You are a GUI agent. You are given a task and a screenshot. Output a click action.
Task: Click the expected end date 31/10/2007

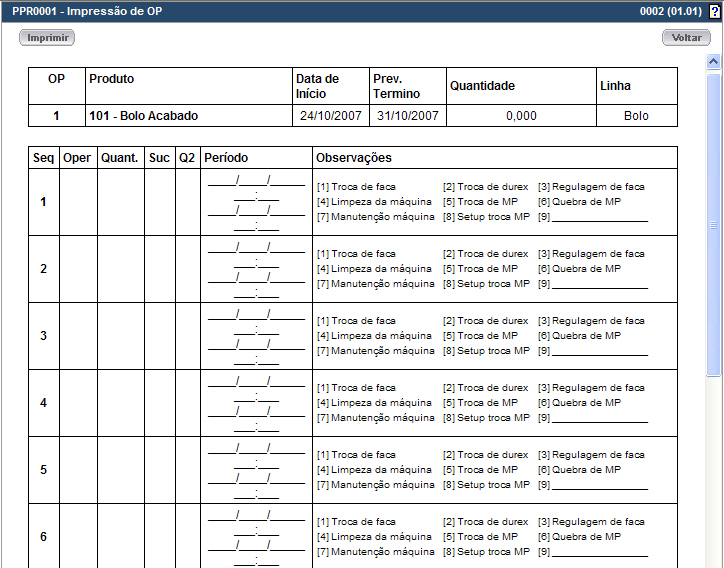[x=407, y=116]
